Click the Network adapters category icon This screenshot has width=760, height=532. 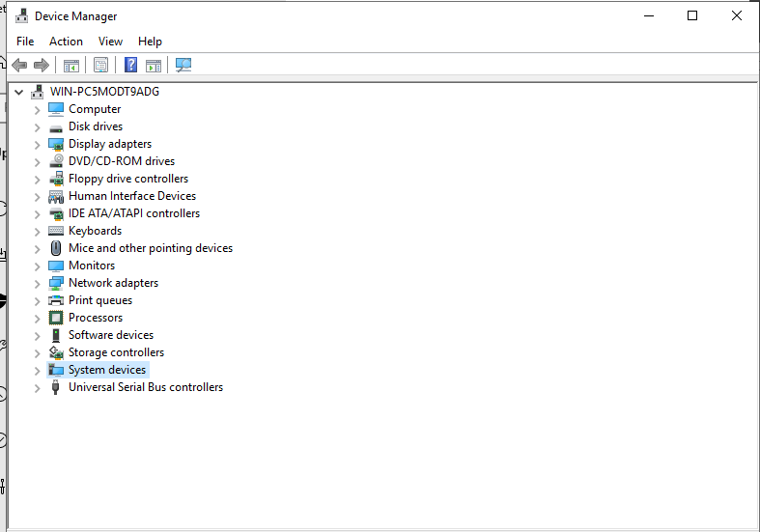point(56,283)
